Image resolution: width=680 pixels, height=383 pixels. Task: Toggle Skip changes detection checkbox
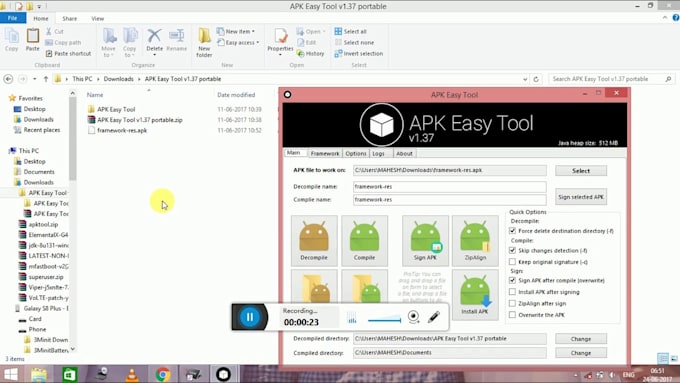[x=513, y=250]
